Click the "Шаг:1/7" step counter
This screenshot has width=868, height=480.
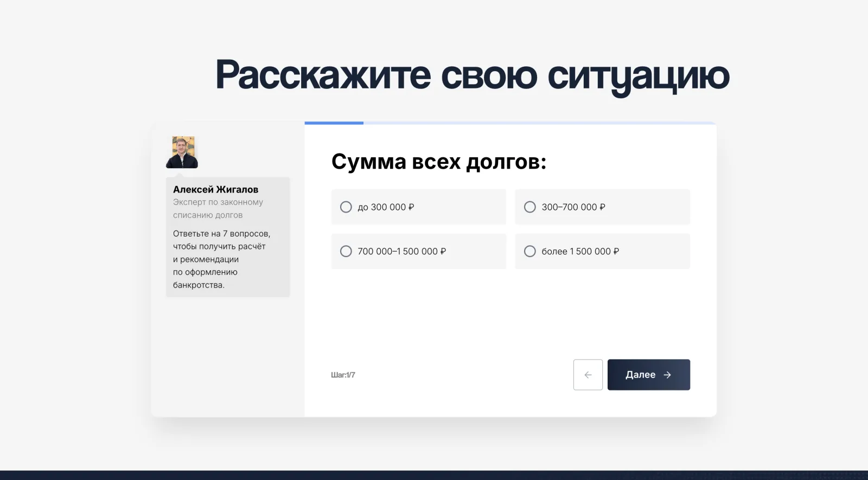[343, 375]
